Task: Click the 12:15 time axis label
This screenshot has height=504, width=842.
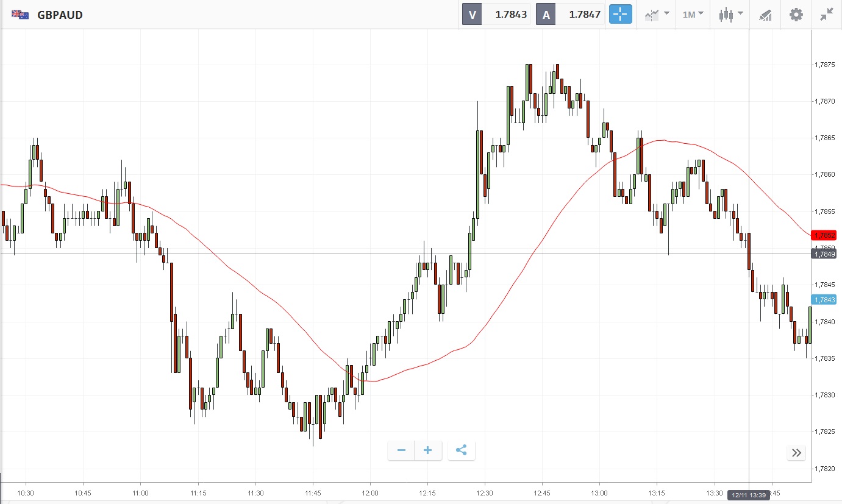Action: tap(427, 492)
